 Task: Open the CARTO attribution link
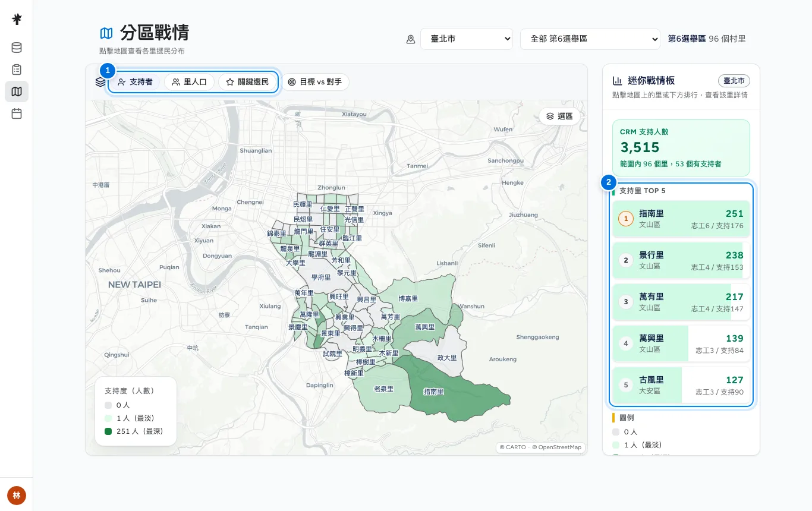tap(512, 447)
